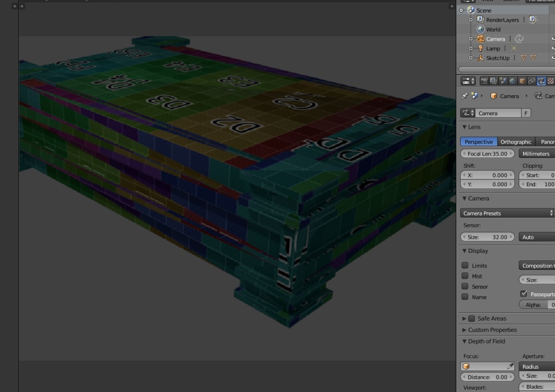Click the Shift X value field
This screenshot has height=392, width=555.
(487, 175)
